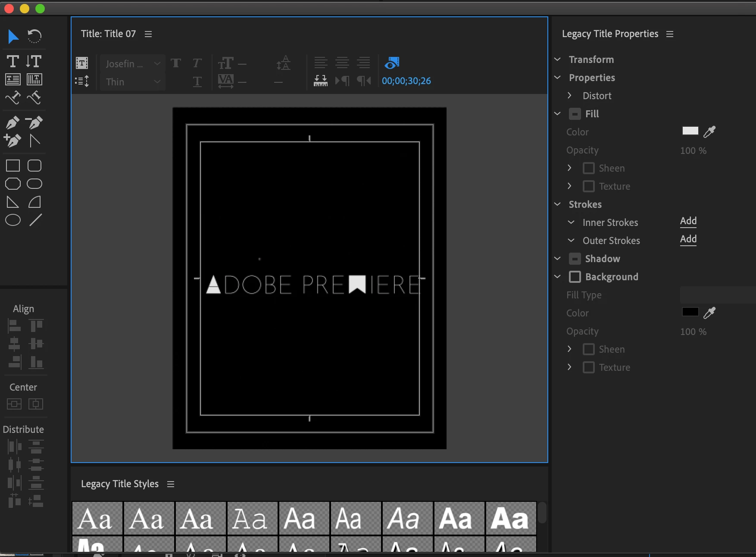Select the Pen tool

(13, 123)
